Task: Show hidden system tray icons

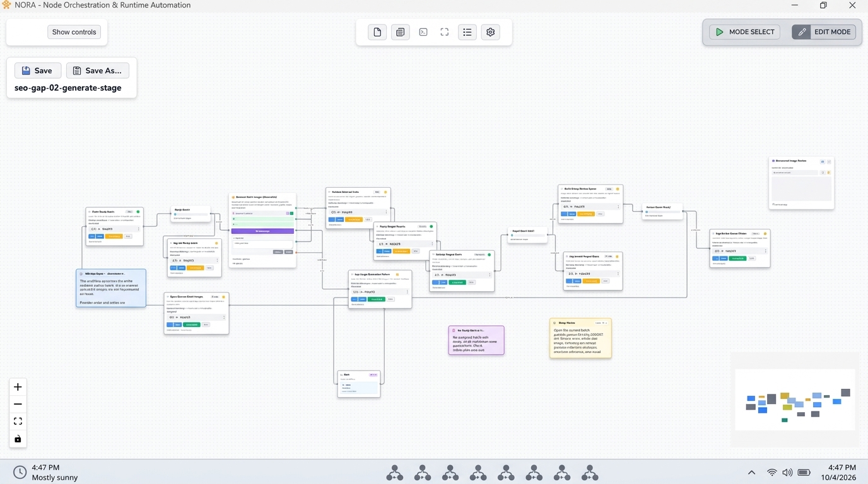Action: 751,473
